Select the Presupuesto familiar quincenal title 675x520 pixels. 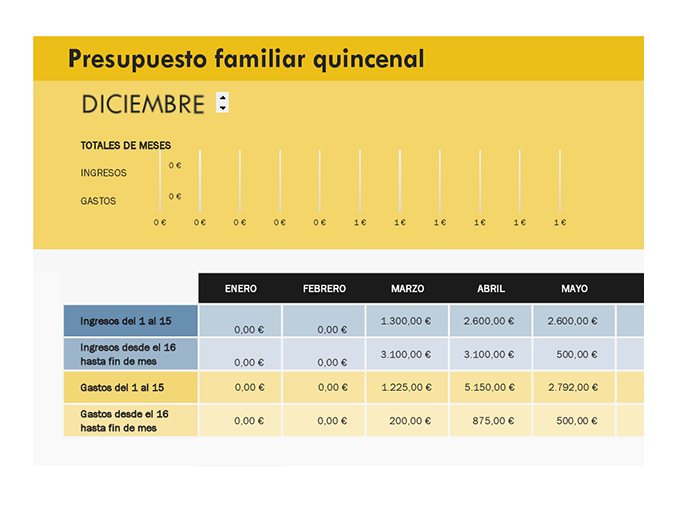[x=246, y=59]
